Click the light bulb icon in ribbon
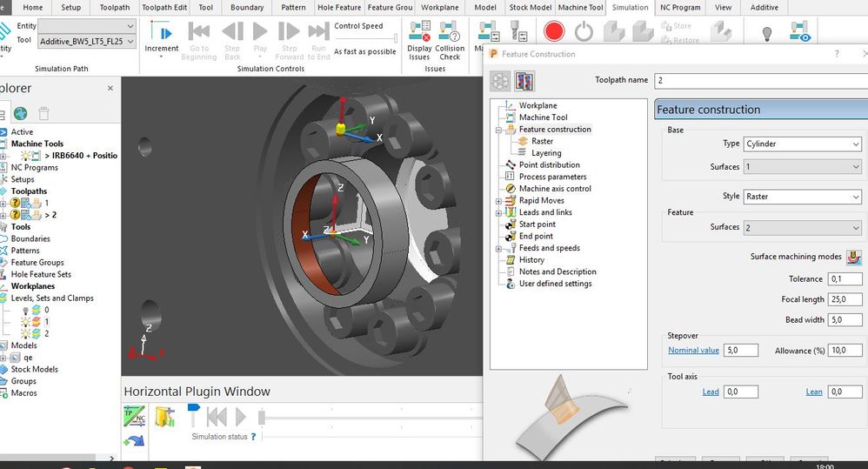The image size is (868, 469). tap(767, 34)
